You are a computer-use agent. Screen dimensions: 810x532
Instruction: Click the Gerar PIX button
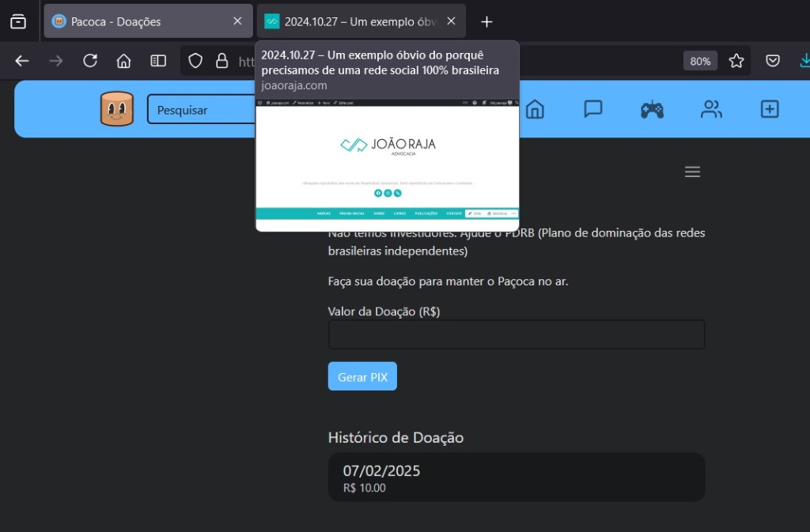362,376
